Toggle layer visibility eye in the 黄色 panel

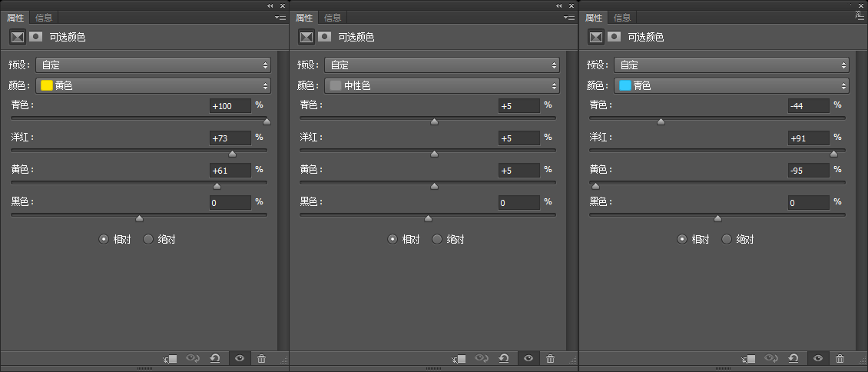240,358
